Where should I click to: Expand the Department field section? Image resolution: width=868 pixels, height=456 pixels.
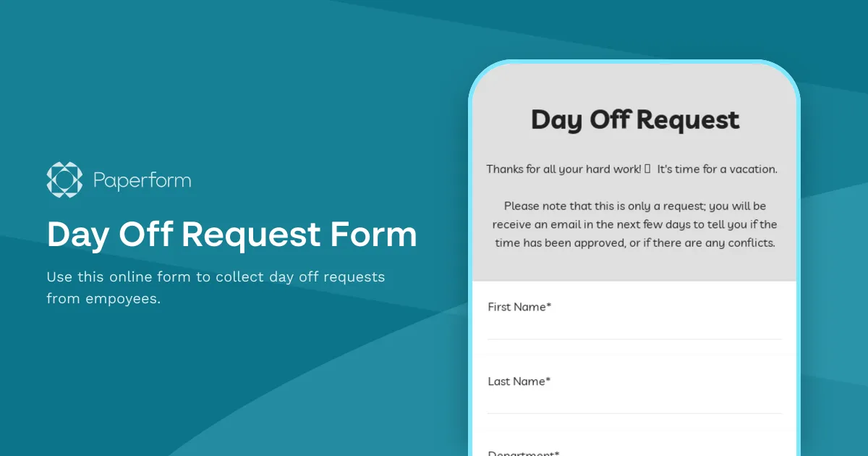tap(634, 450)
